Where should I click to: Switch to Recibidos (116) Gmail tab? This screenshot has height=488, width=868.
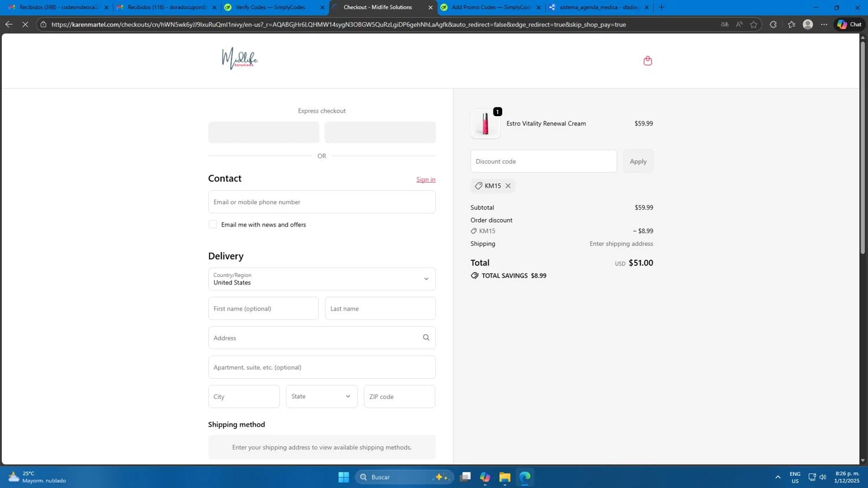(166, 8)
